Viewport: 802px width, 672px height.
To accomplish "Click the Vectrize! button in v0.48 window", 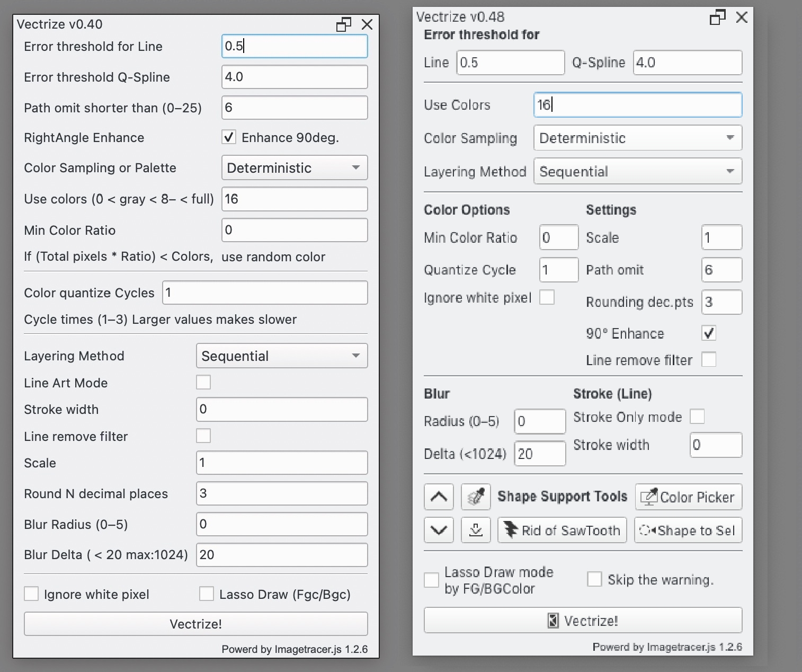I will [583, 620].
